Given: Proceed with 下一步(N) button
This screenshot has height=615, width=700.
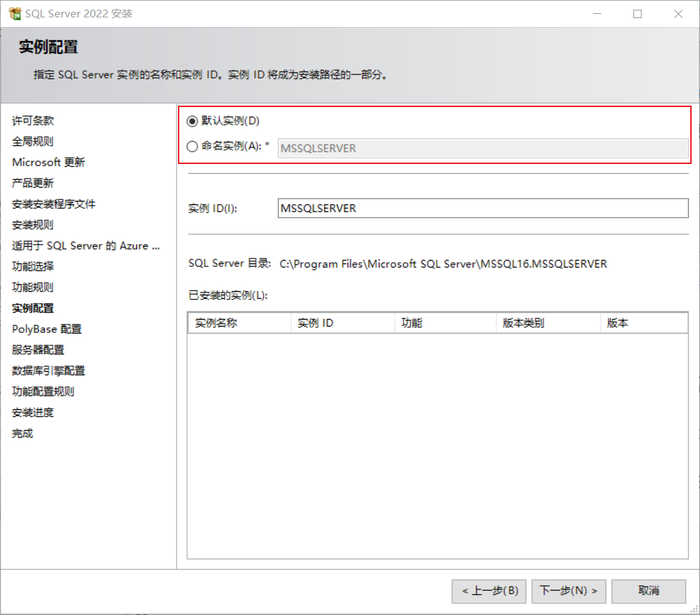Looking at the screenshot, I should tap(569, 591).
